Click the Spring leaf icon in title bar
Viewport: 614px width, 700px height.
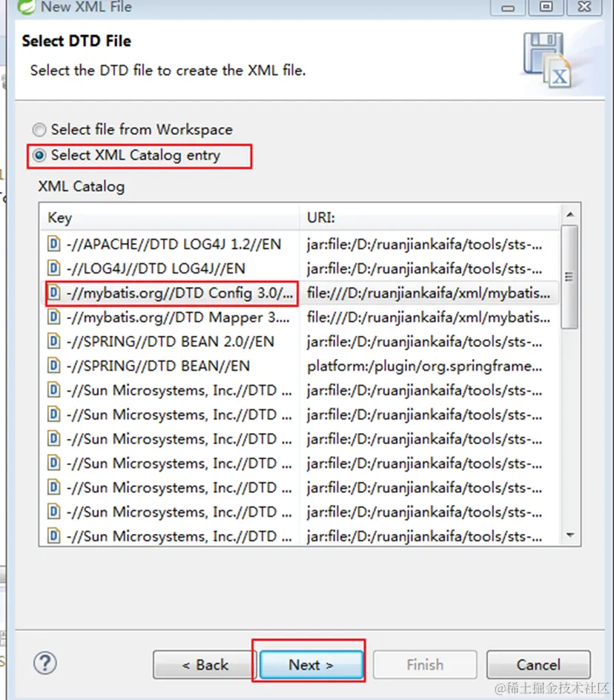25,6
